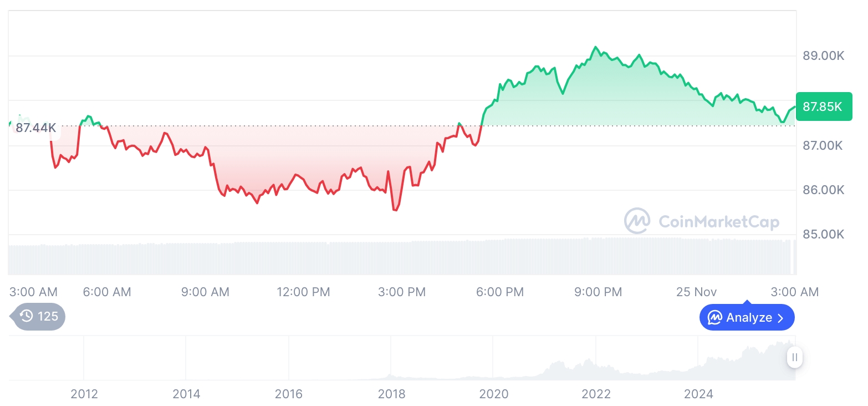Click the 89.00K price axis label

823,56
